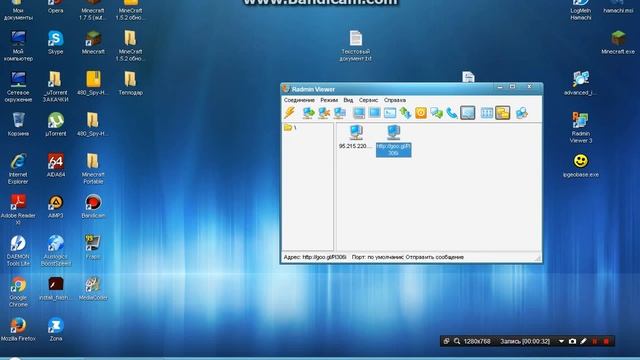Select Mozilla Firefox desktop icon
The width and height of the screenshot is (640, 360).
pos(18,329)
